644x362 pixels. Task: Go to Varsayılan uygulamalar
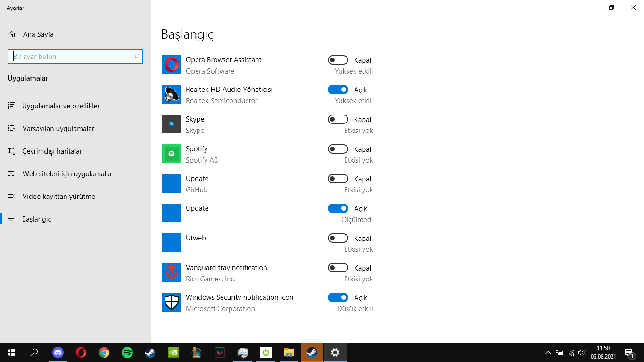(x=75, y=129)
